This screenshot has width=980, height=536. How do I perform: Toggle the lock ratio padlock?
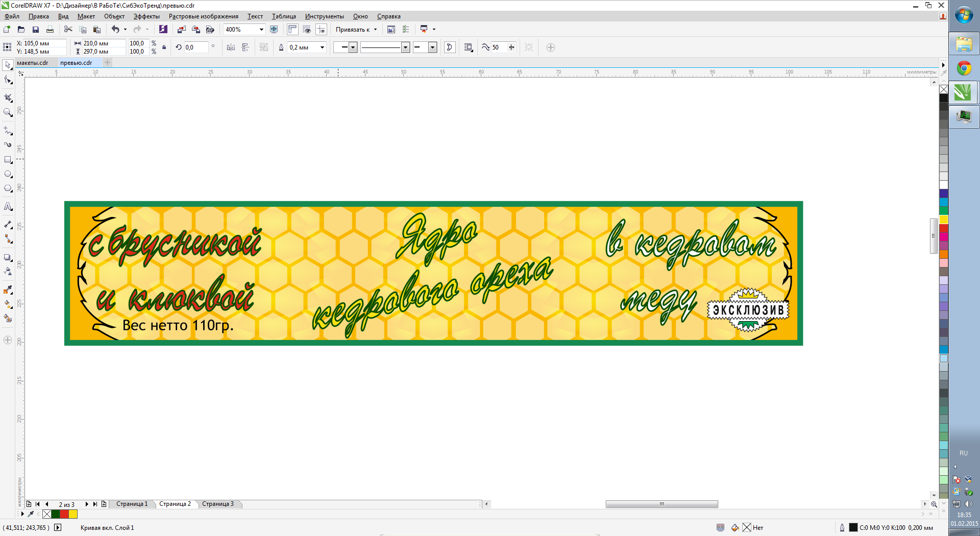click(164, 47)
